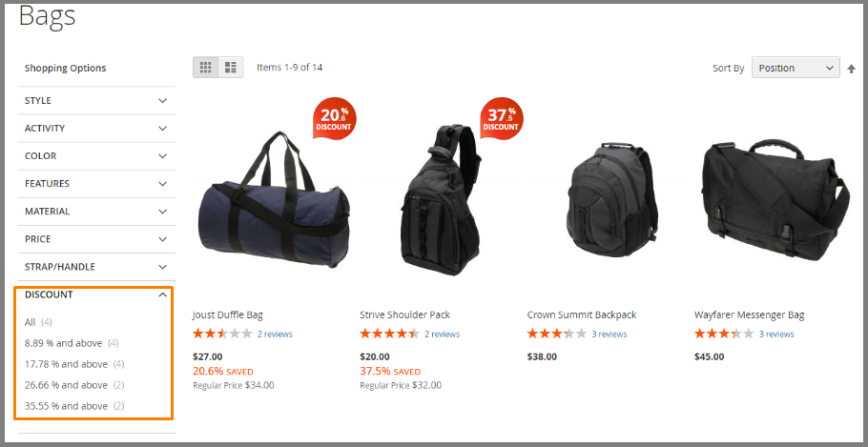Click the 20.6% discount badge on Joust Duffle Bag

click(x=334, y=118)
